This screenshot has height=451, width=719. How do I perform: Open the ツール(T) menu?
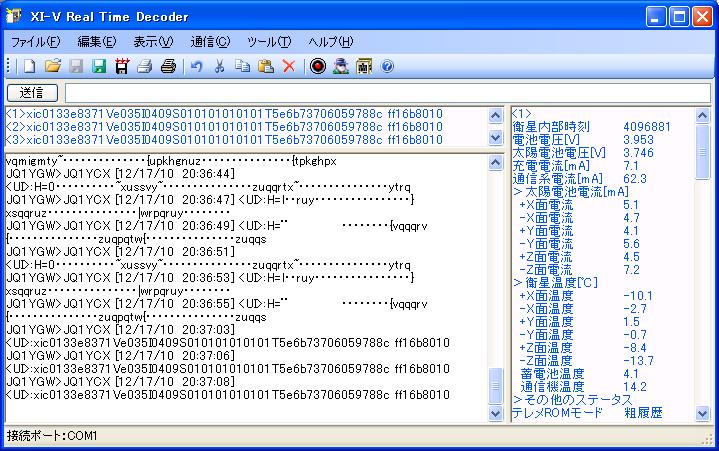[269, 42]
